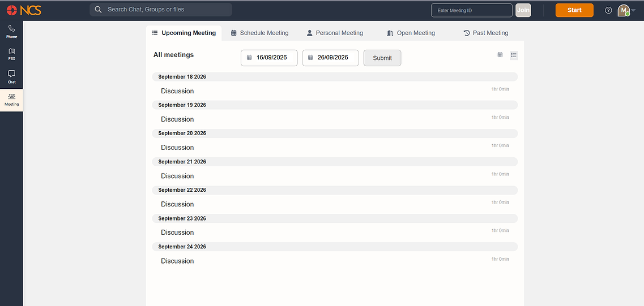Select the Meeting sidebar section
Image resolution: width=644 pixels, height=306 pixels.
point(11,100)
